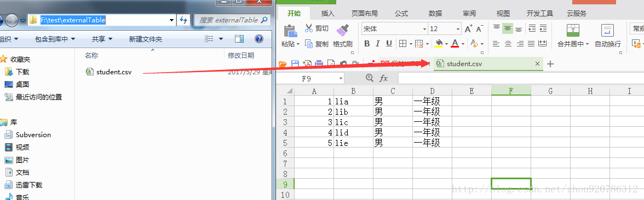644x200 pixels.
Task: Toggle italic formatting (I)
Action: (377, 44)
